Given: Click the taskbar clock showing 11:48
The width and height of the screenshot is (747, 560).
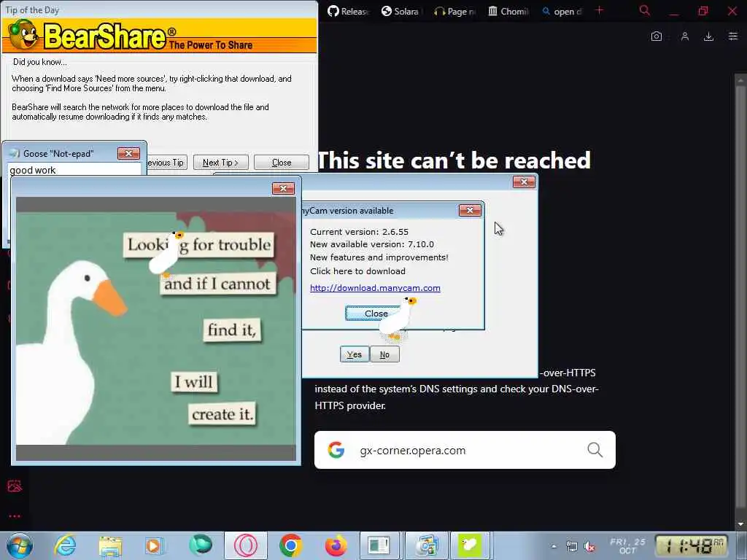Looking at the screenshot, I should coord(690,545).
